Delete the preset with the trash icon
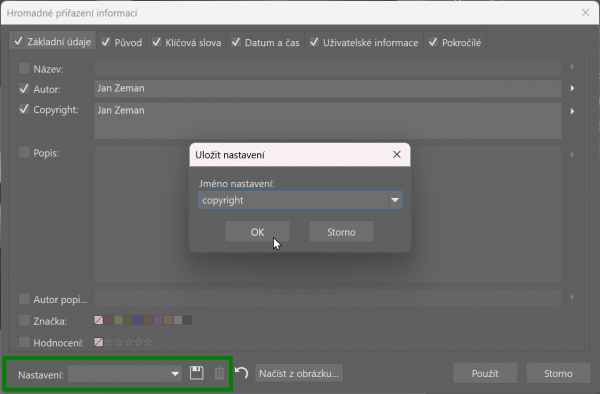Image resolution: width=600 pixels, height=394 pixels. click(x=219, y=373)
